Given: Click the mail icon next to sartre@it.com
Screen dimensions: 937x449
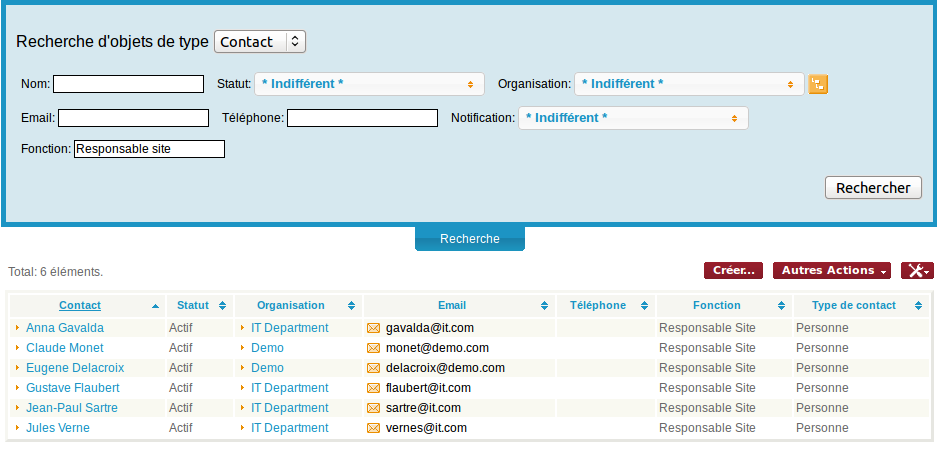Looking at the screenshot, I should click(x=374, y=408).
